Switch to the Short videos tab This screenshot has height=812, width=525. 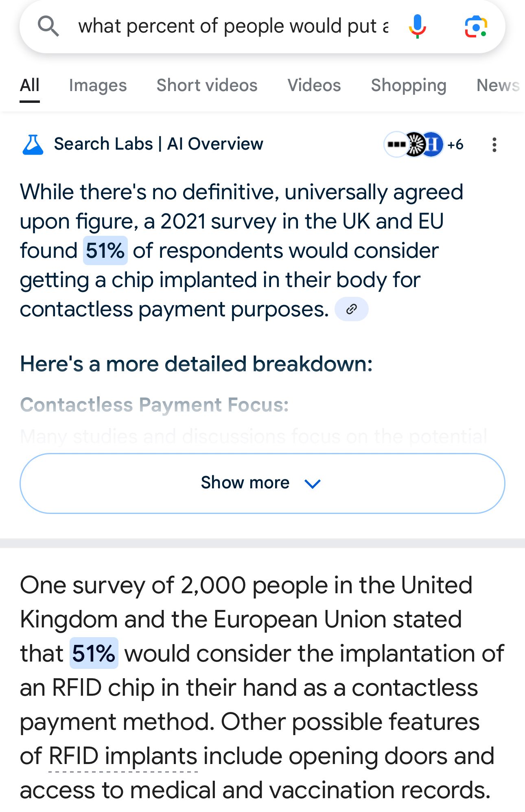pyautogui.click(x=207, y=85)
